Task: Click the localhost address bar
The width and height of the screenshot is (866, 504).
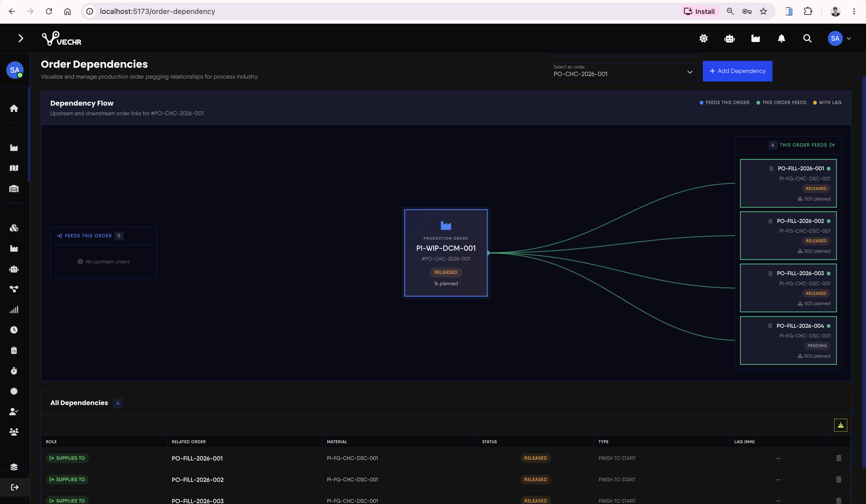Action: click(x=378, y=11)
